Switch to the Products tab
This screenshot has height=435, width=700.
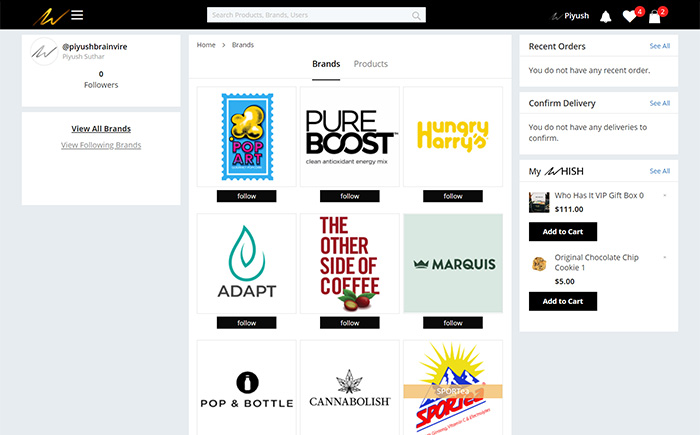click(x=371, y=64)
